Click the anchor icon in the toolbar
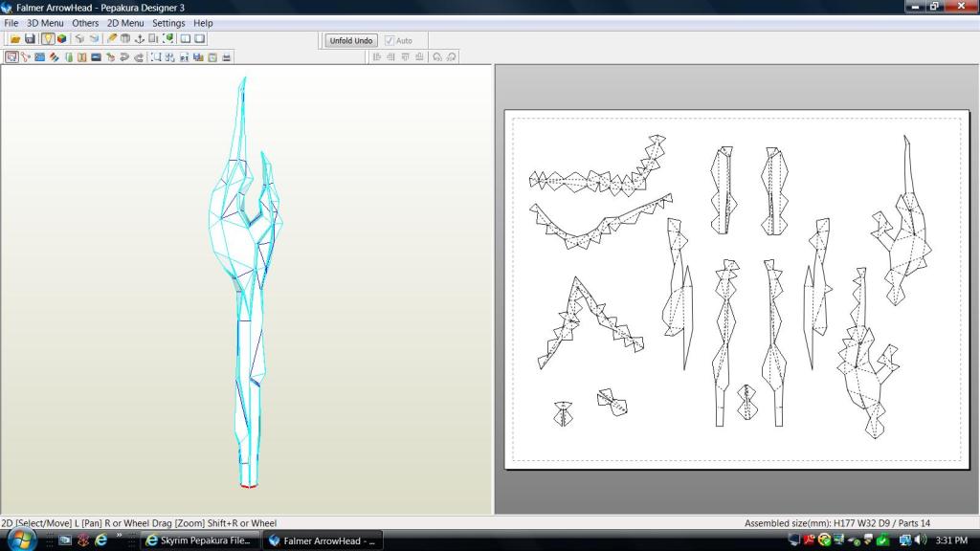Viewport: 980px width, 551px height. point(140,38)
